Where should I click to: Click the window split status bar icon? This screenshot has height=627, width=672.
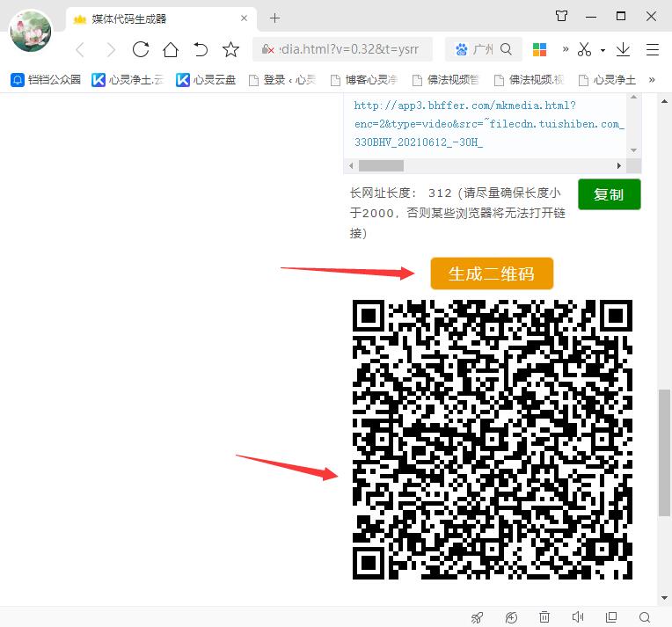tap(611, 616)
